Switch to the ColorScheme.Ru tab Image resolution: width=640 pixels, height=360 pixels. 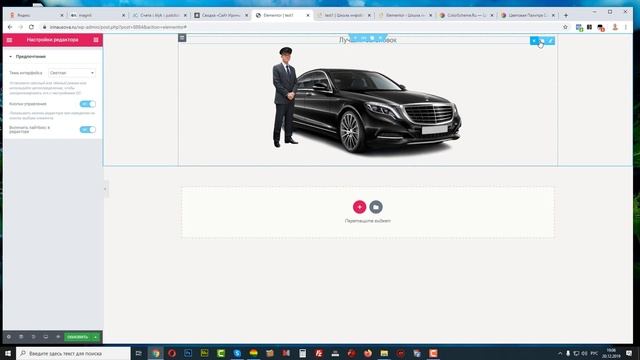pos(466,15)
